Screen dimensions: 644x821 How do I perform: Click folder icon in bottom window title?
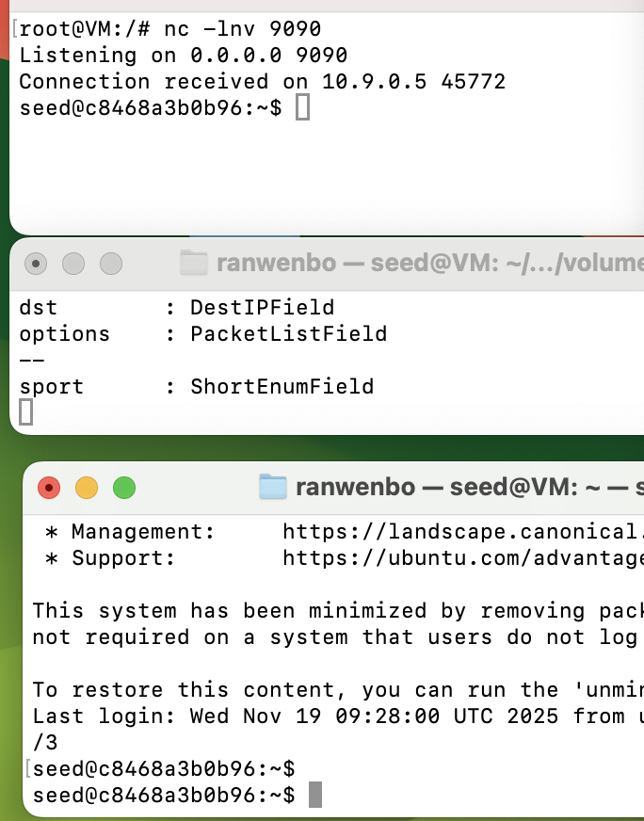tap(272, 487)
